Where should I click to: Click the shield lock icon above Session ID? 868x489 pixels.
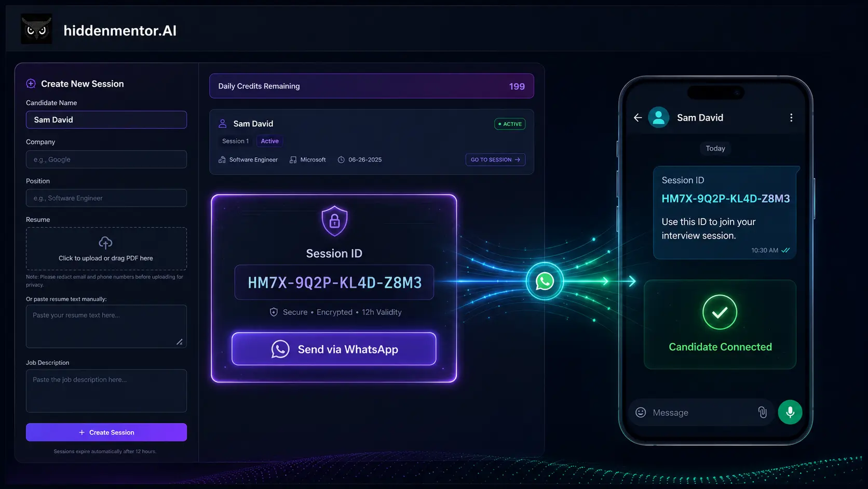tap(334, 221)
